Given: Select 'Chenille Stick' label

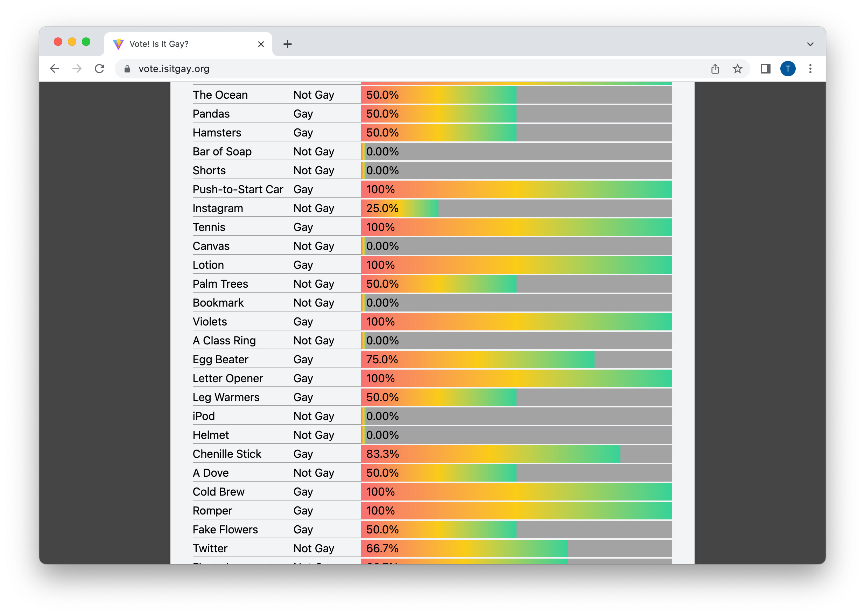Looking at the screenshot, I should click(x=227, y=454).
